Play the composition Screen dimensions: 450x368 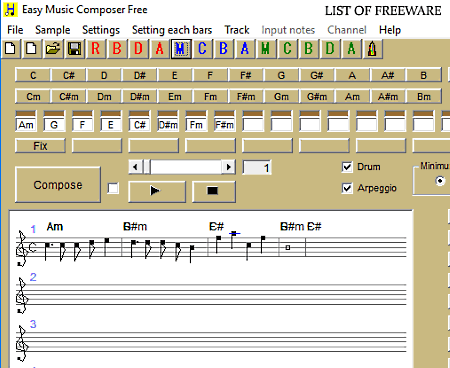point(157,191)
